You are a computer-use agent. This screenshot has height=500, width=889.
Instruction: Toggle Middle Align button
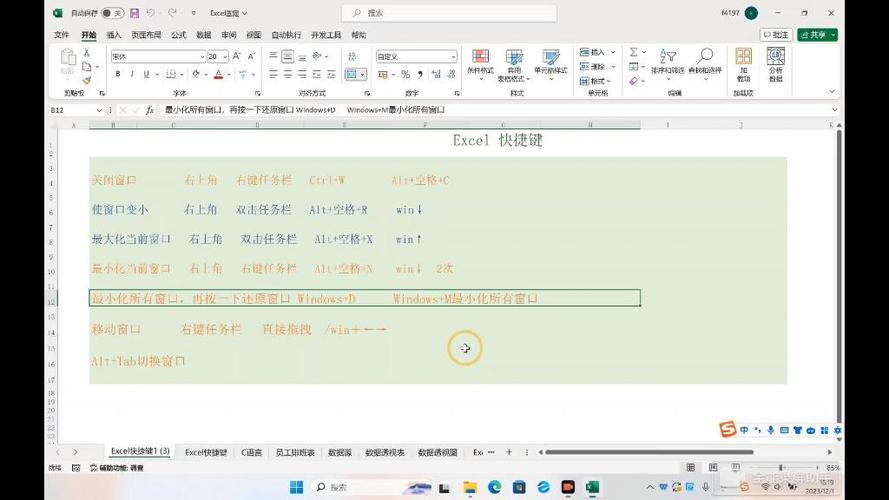tap(288, 56)
